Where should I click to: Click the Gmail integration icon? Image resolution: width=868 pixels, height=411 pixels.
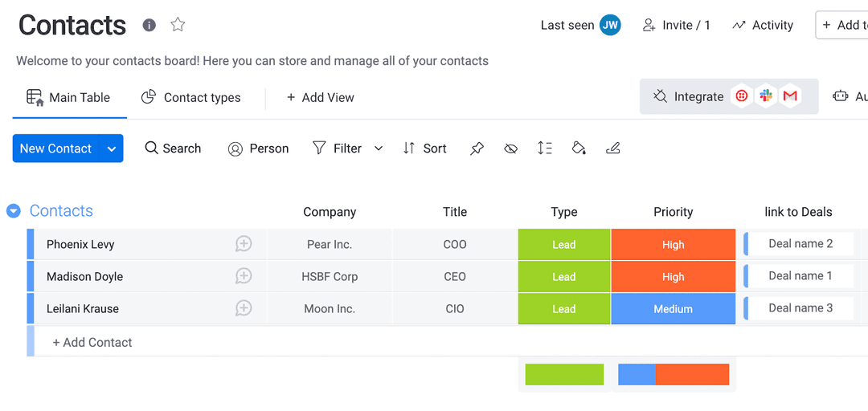coord(790,96)
